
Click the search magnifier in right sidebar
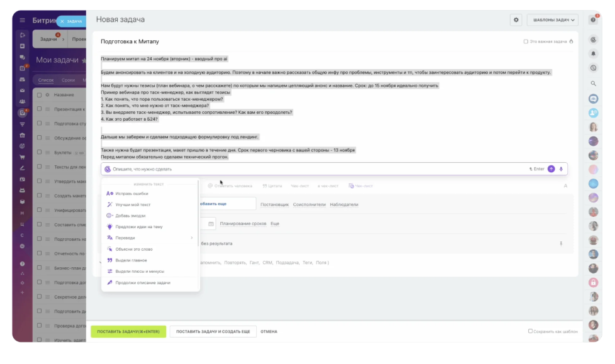[593, 83]
